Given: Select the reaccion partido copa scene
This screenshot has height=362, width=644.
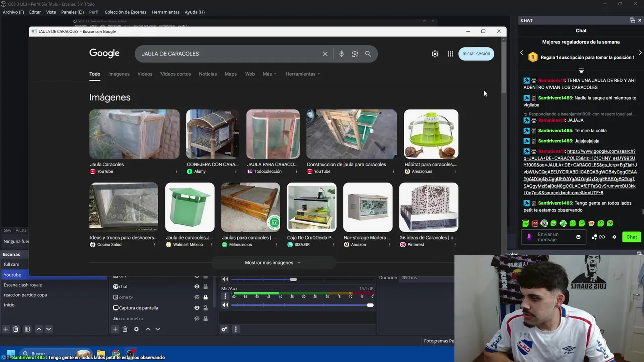Looking at the screenshot, I should click(25, 295).
